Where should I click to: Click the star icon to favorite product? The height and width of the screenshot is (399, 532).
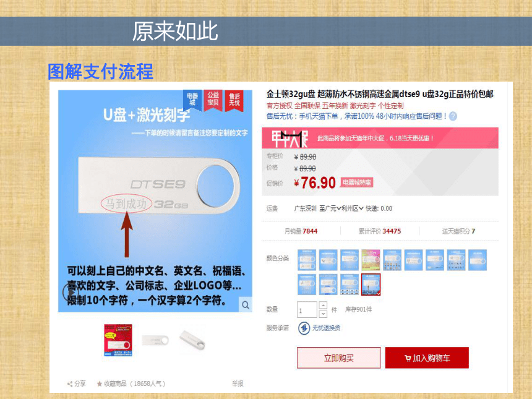pyautogui.click(x=100, y=384)
